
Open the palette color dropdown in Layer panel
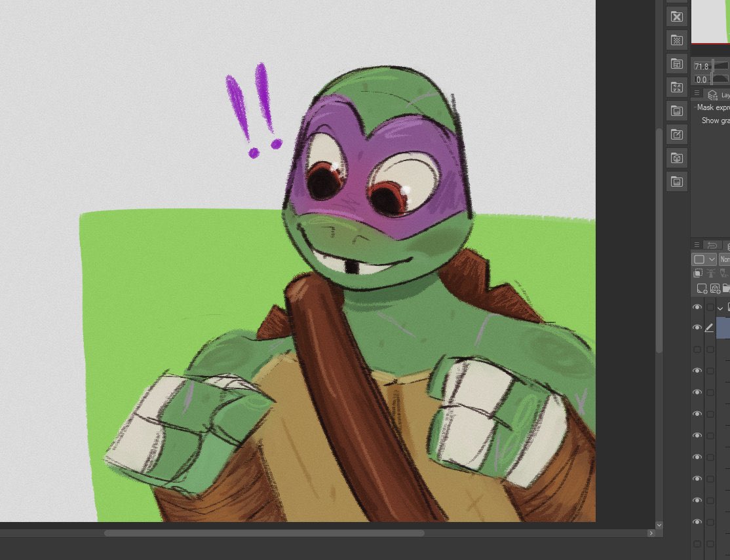(704, 259)
